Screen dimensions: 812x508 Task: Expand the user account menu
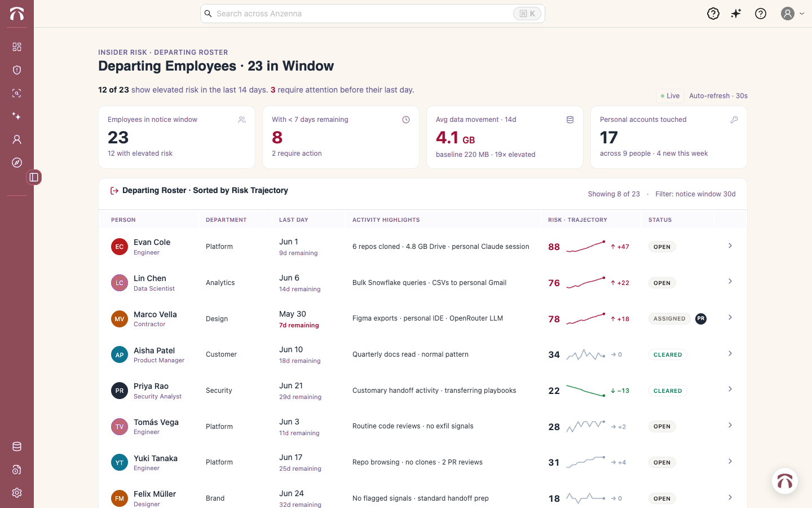click(793, 14)
